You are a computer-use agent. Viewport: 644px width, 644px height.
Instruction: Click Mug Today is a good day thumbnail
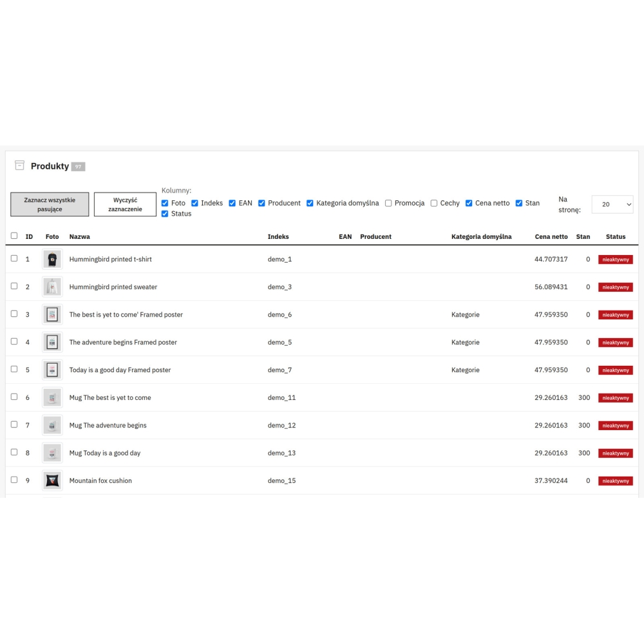coord(52,453)
